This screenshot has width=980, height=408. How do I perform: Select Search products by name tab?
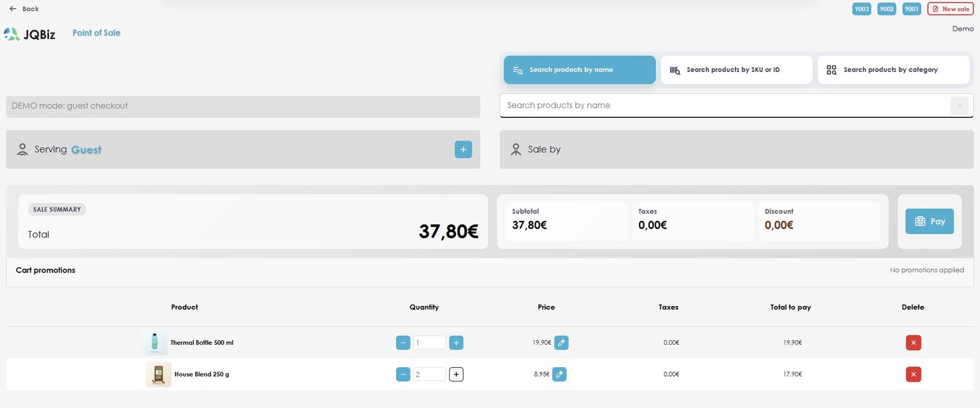tap(580, 70)
